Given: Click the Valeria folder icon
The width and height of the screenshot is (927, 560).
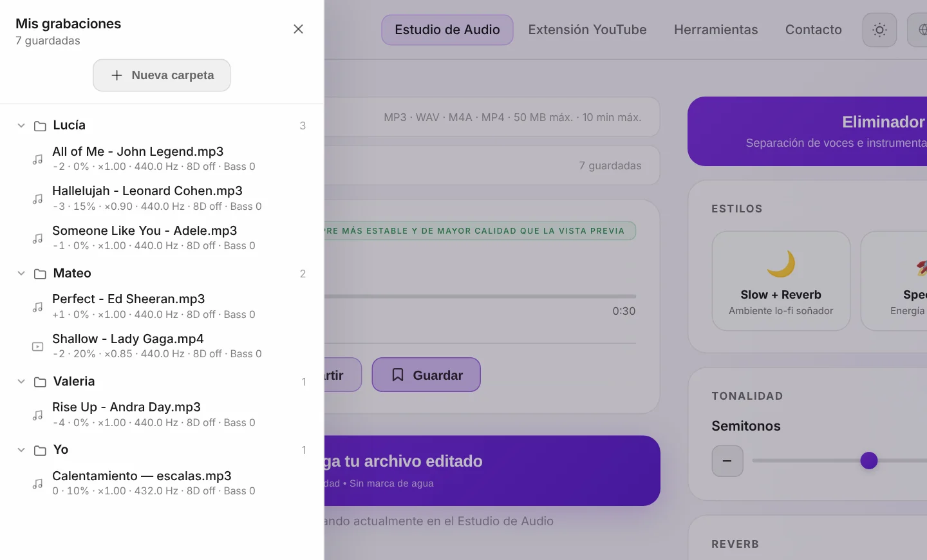Looking at the screenshot, I should (x=40, y=382).
